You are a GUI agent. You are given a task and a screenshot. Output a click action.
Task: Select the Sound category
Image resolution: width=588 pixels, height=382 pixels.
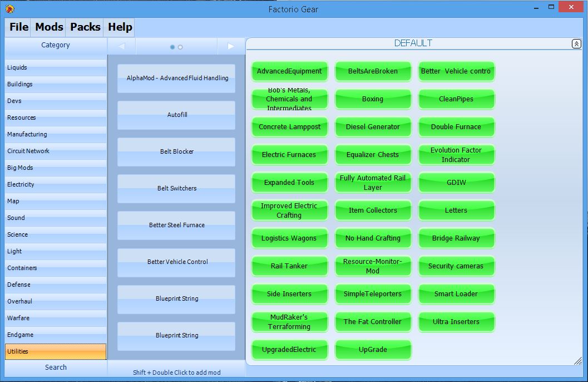[x=56, y=218]
